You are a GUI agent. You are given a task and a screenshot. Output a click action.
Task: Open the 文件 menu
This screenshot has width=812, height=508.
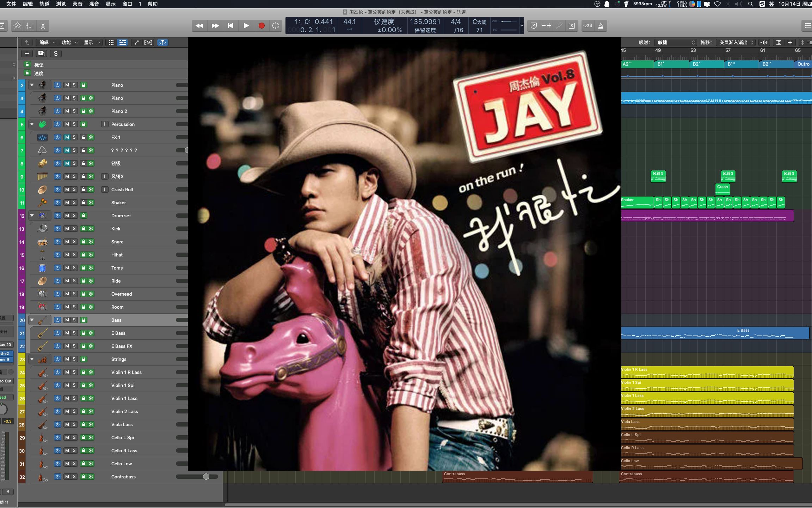point(11,4)
